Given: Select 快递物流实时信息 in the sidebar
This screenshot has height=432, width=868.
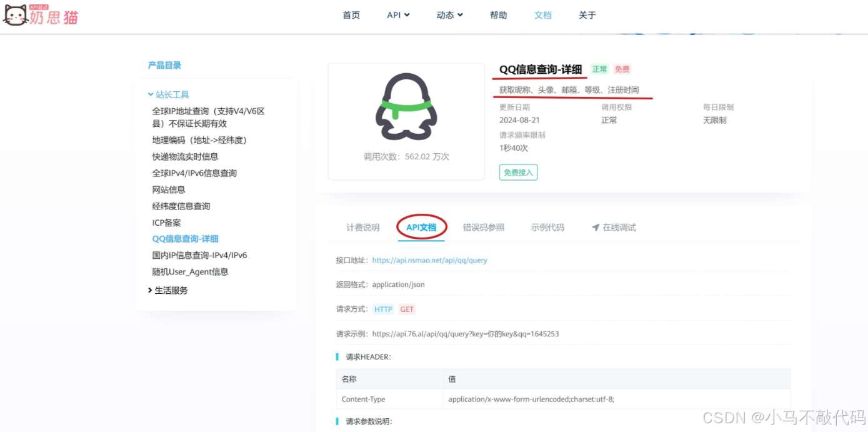Looking at the screenshot, I should (185, 157).
